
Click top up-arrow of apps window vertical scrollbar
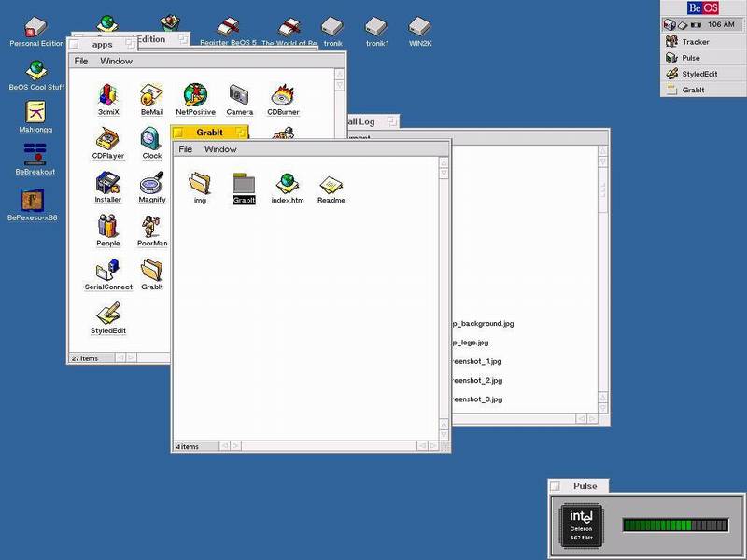[x=339, y=75]
